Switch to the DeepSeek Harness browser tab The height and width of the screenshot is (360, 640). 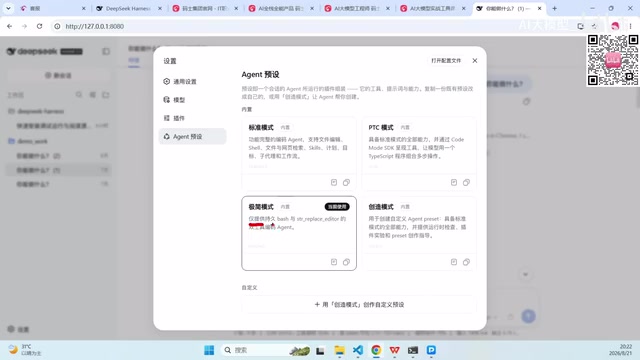(x=128, y=8)
